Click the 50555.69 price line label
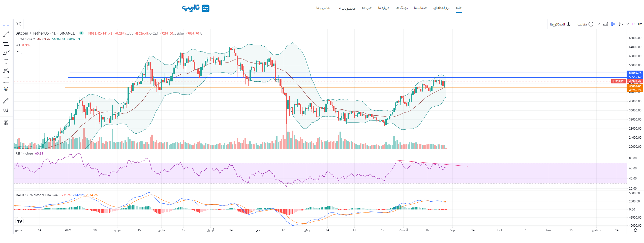The image size is (644, 243). coord(635,77)
